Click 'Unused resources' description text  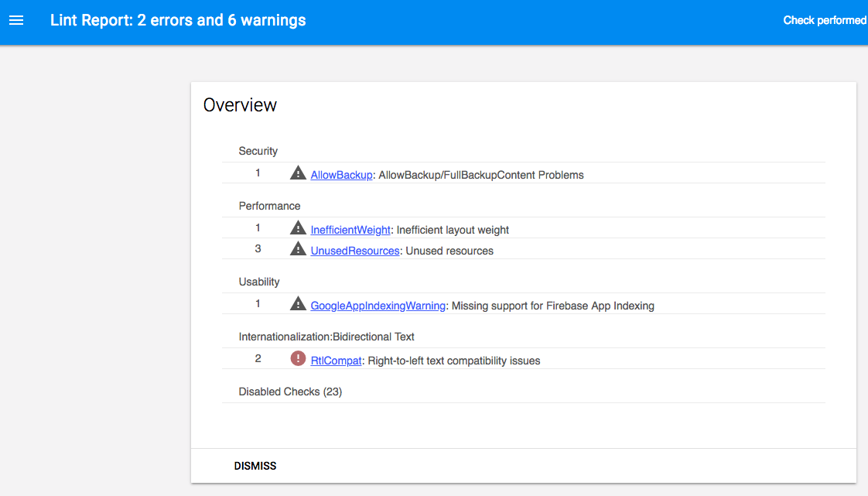(x=449, y=251)
